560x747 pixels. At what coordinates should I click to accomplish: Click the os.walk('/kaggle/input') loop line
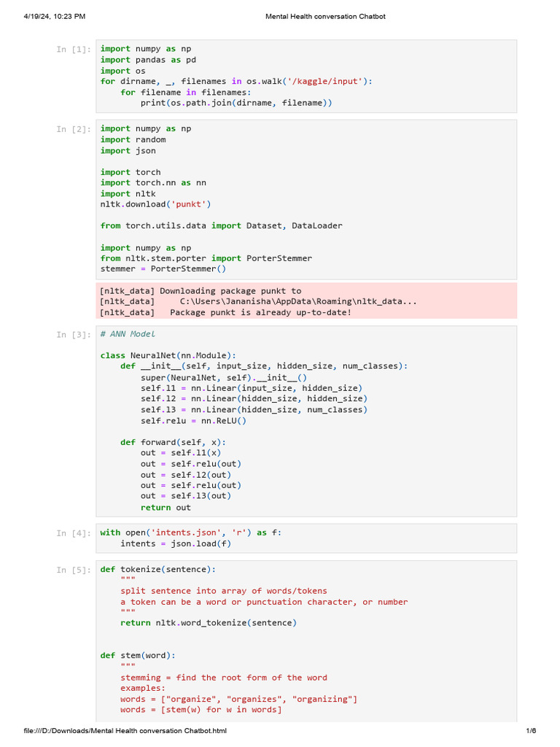click(236, 81)
